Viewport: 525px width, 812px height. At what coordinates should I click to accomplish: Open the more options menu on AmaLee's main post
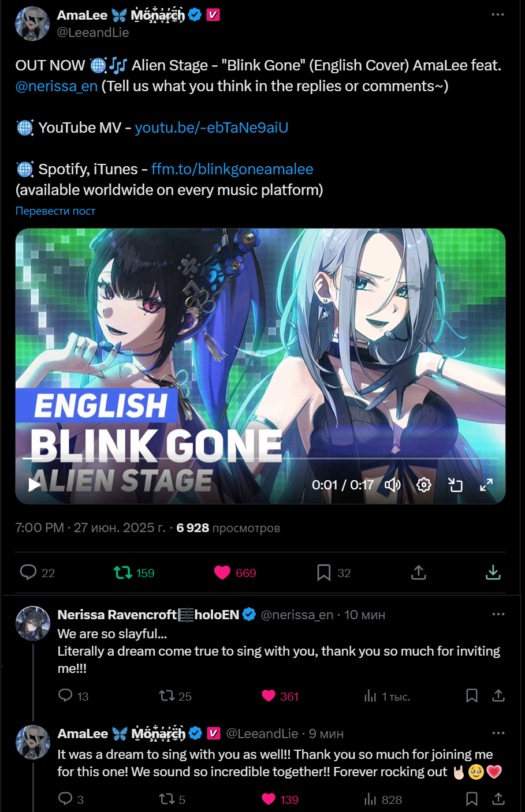498,14
